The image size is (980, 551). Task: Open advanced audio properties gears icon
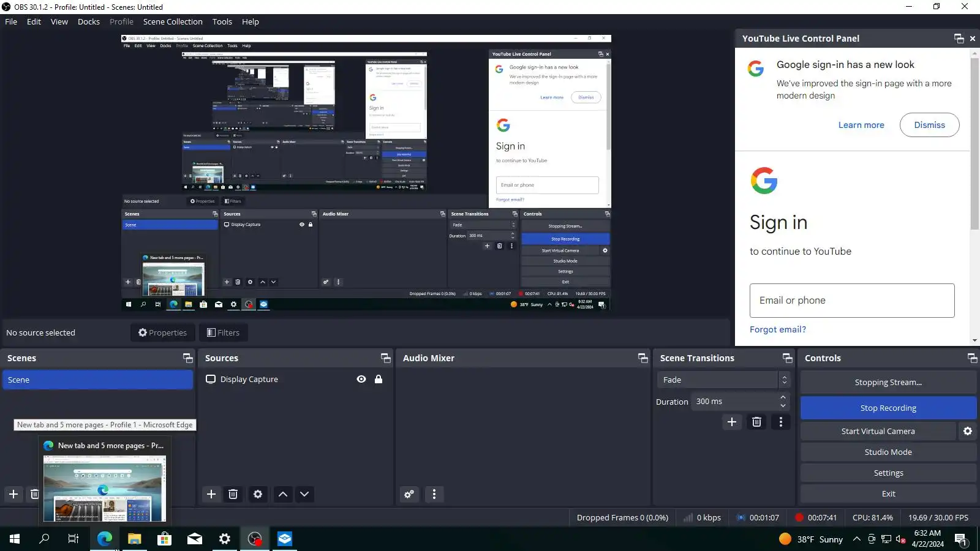(x=409, y=494)
